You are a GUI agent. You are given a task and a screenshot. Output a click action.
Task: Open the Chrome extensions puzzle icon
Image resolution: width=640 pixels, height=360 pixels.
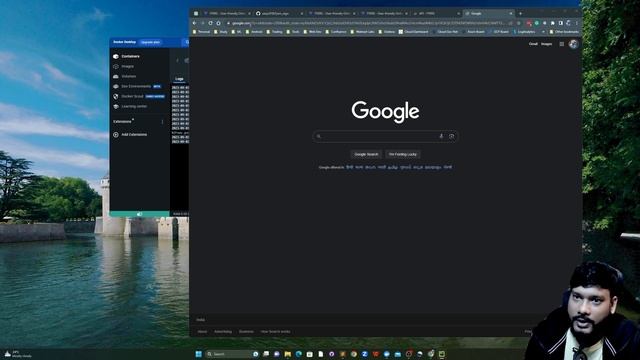pos(553,23)
